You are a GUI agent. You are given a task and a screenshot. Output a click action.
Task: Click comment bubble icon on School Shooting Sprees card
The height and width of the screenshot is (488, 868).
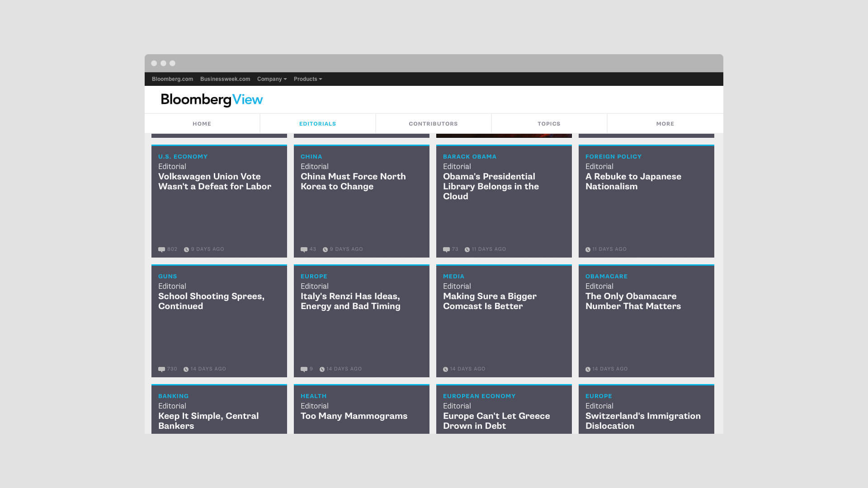coord(161,369)
